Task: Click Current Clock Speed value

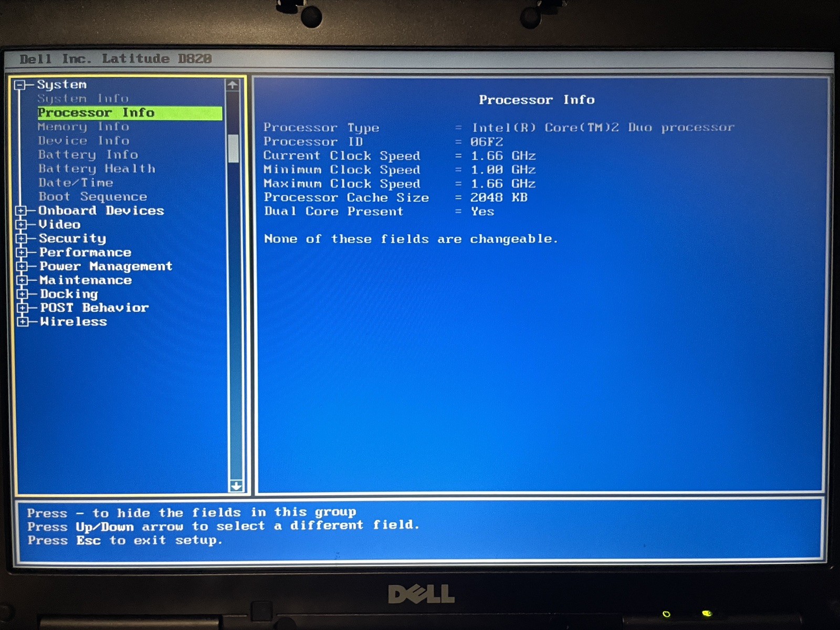Action: tap(503, 156)
